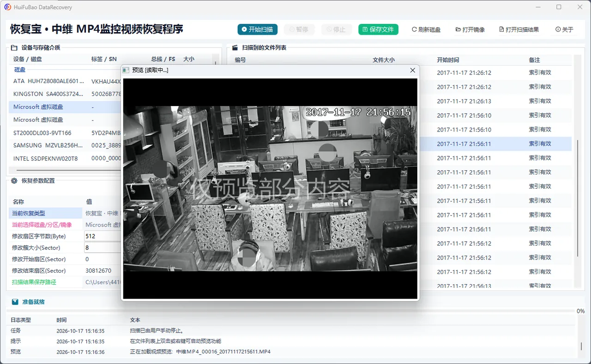Click the icon beside 扫描到的文件列表
Screen dimensions: 591x364
(x=235, y=48)
